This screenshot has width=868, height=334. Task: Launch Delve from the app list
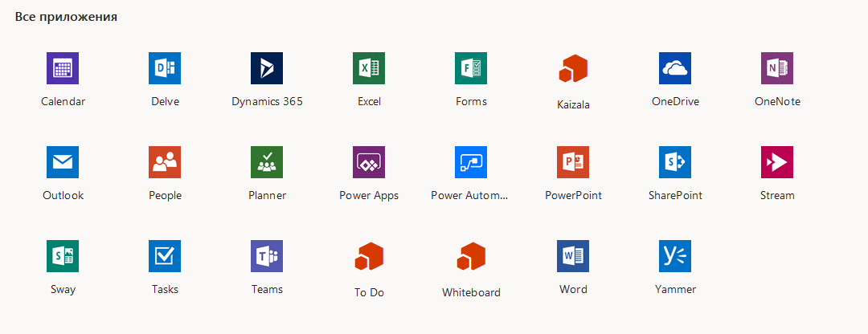(165, 68)
